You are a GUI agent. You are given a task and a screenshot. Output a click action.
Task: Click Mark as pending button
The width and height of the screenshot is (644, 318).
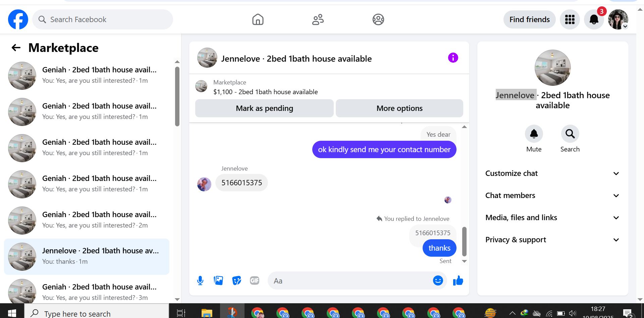click(264, 108)
